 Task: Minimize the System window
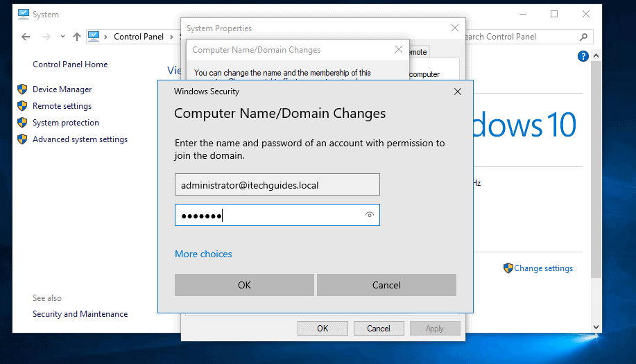click(523, 14)
